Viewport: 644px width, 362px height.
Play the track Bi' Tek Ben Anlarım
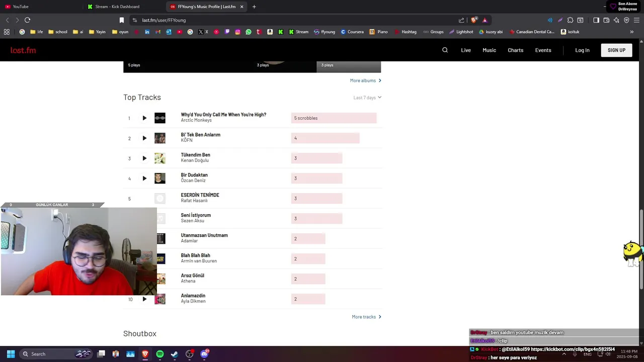[x=144, y=138]
